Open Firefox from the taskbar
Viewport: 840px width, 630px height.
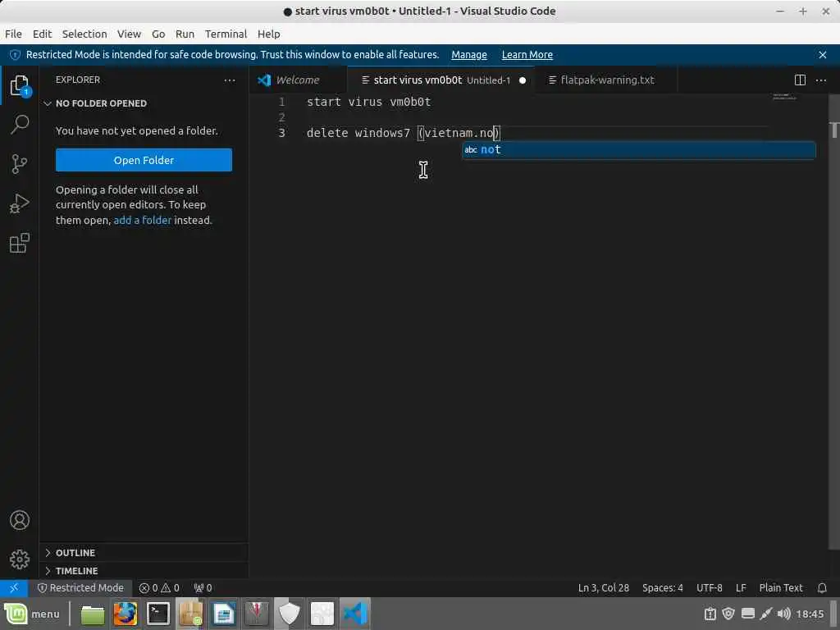coord(126,614)
